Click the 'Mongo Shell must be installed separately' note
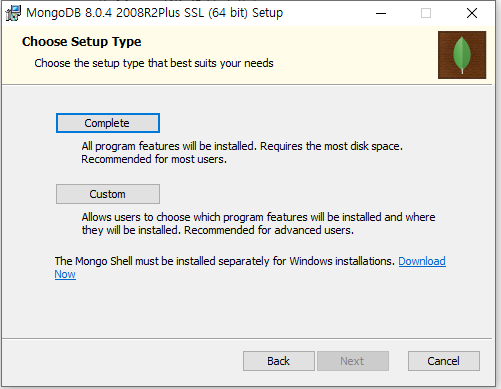501x389 pixels. 225,261
